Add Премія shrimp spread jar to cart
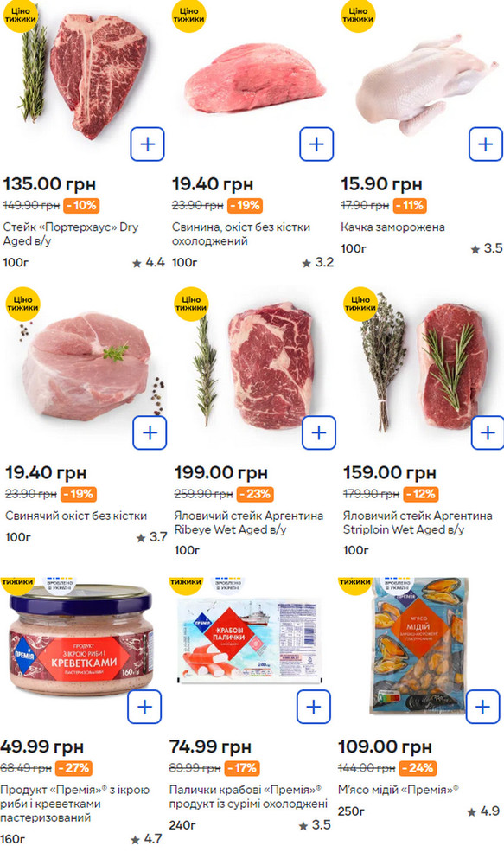 coord(144,707)
